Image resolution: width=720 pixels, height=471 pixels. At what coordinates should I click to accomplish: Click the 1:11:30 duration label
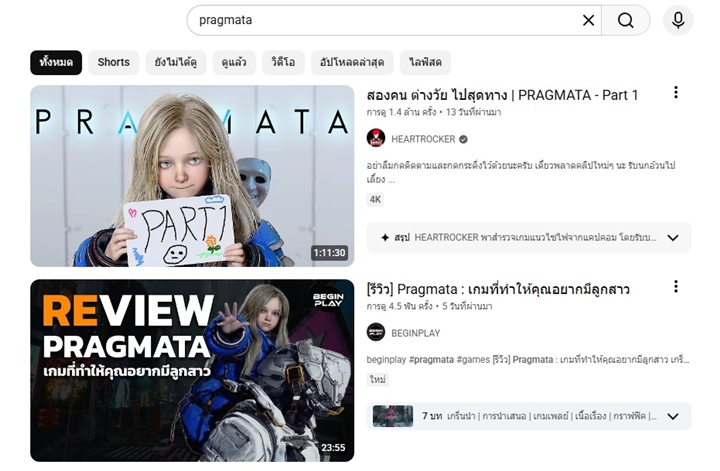[x=329, y=252]
